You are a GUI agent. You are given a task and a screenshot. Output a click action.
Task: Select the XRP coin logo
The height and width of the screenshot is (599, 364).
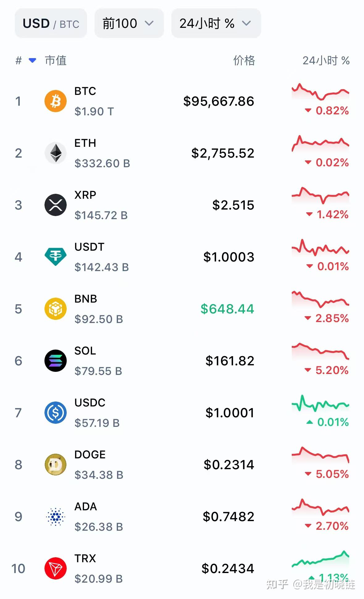coord(56,205)
